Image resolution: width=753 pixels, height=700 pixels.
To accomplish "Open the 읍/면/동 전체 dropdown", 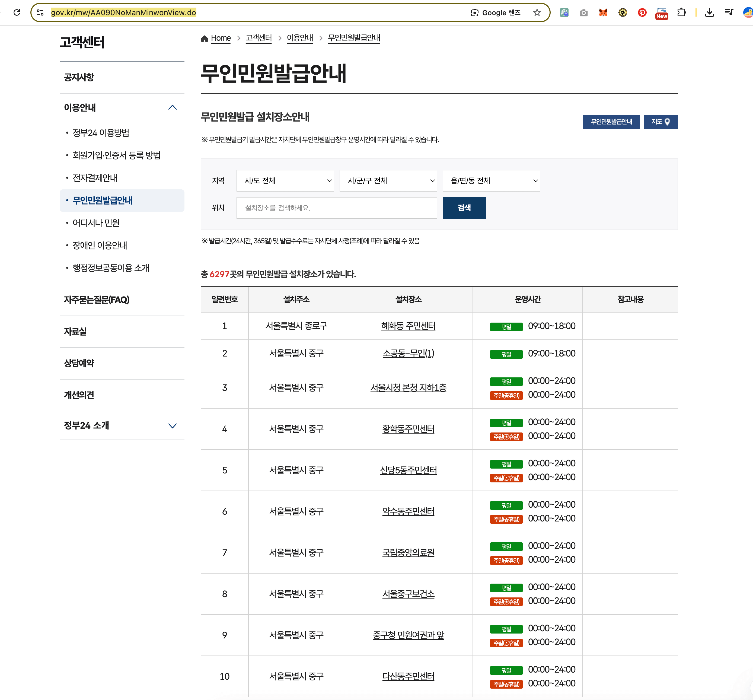I will [x=491, y=181].
